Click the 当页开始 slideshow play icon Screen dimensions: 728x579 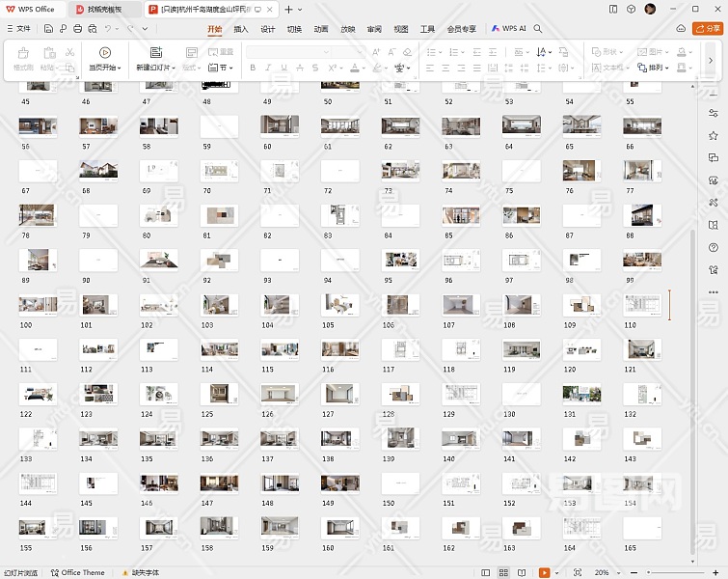coord(104,52)
